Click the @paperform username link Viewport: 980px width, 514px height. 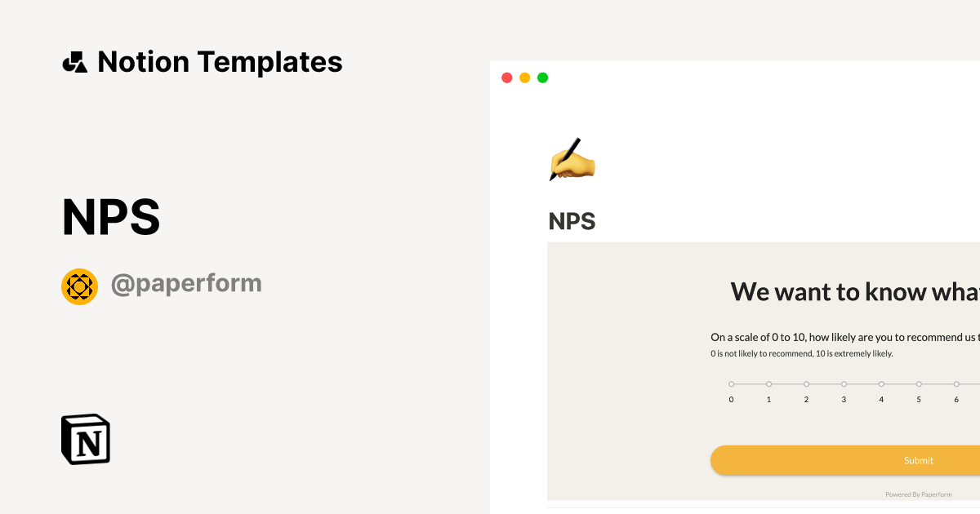click(x=186, y=282)
